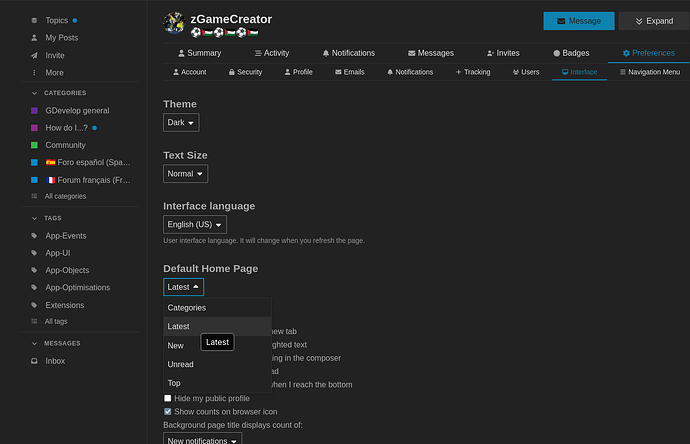This screenshot has width=690, height=444.
Task: Expand the Interface language English (US) dropdown
Action: click(x=195, y=225)
